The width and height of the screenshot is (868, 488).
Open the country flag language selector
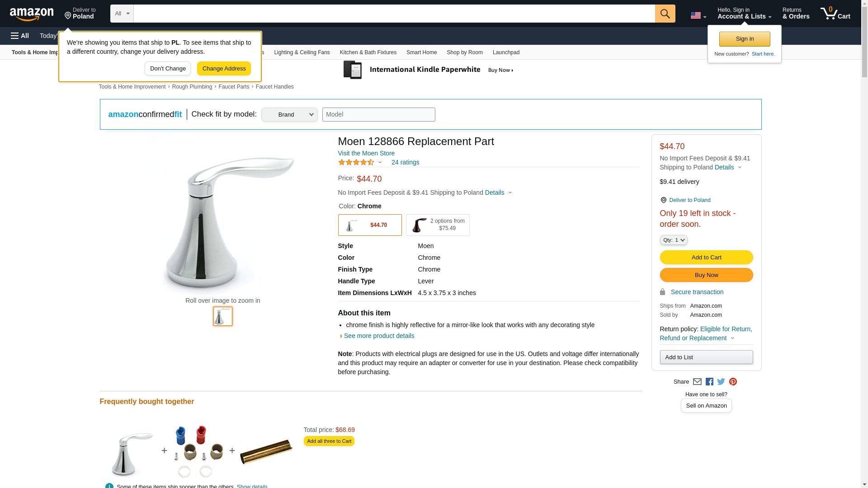click(698, 15)
